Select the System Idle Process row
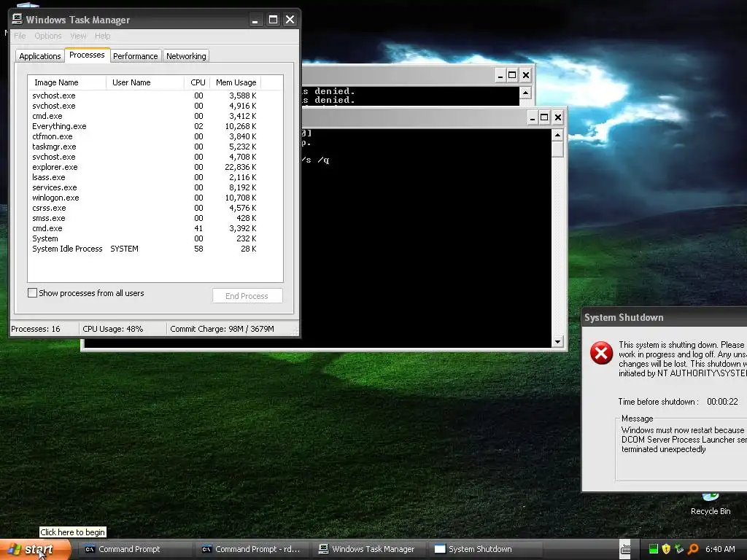Image resolution: width=747 pixels, height=560 pixels. point(145,249)
